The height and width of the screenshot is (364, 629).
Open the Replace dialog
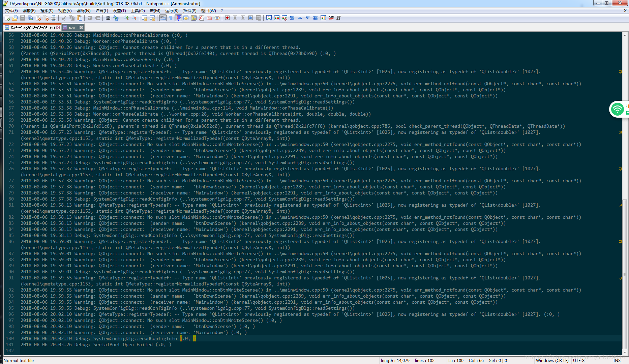pyautogui.click(x=116, y=18)
